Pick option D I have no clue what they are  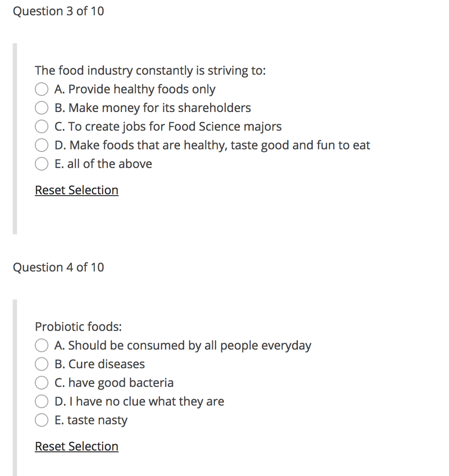click(41, 401)
